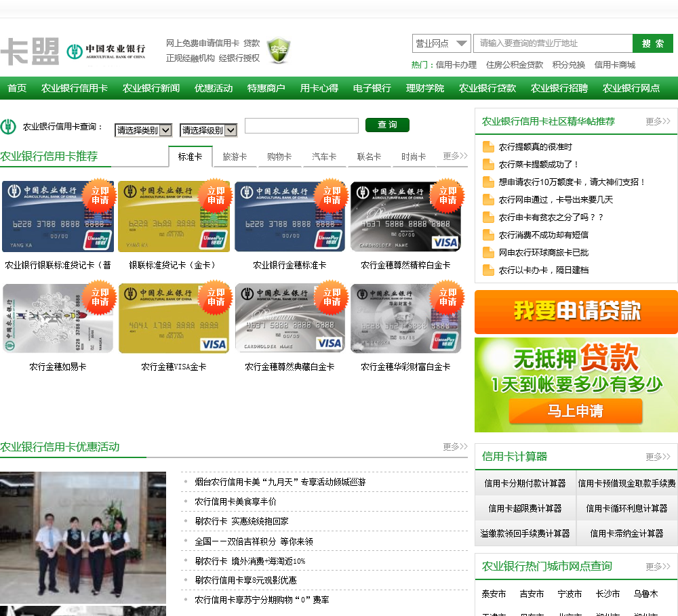The width and height of the screenshot is (678, 616).
Task: Select city 长沙市 in hot cities
Action: 607,594
